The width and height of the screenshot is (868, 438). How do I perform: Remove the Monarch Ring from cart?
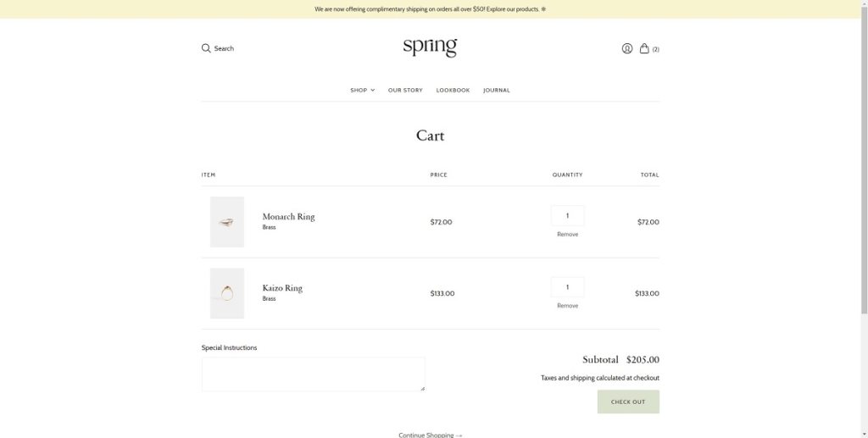(x=567, y=234)
